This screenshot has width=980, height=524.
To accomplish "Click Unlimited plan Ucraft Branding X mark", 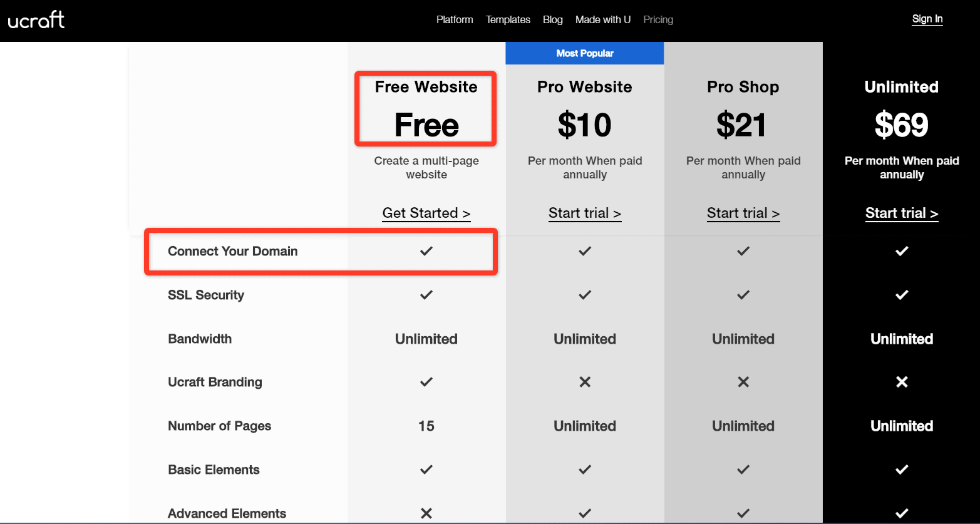I will click(x=902, y=382).
